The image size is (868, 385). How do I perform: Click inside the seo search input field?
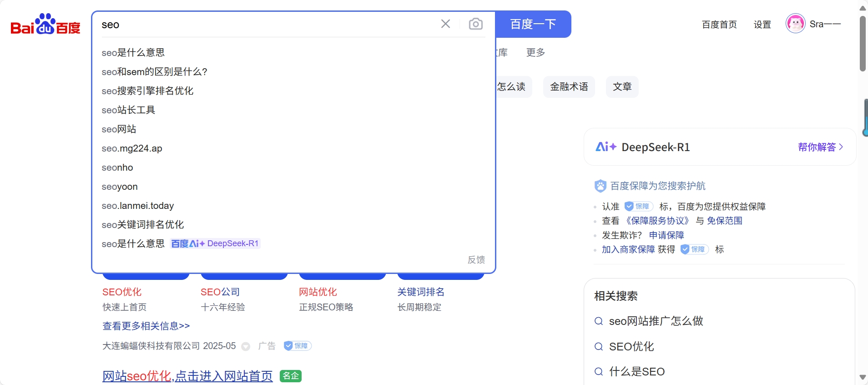tap(264, 25)
